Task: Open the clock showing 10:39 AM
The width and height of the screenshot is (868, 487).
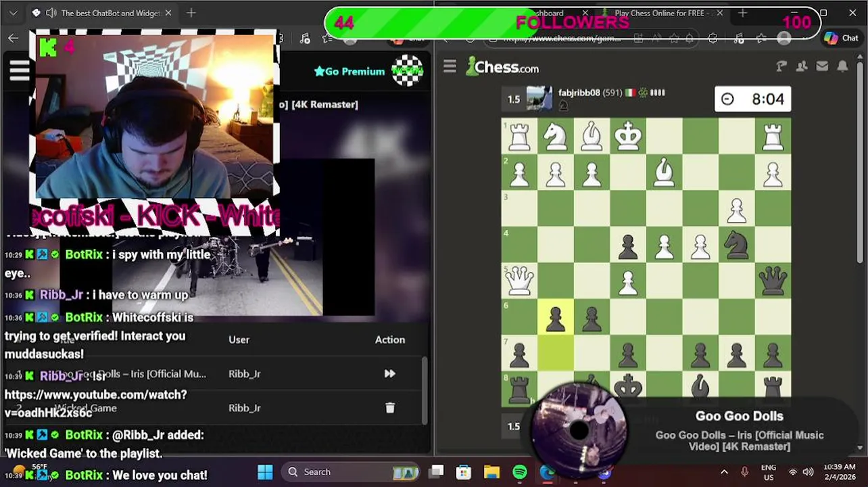Action: click(x=840, y=472)
